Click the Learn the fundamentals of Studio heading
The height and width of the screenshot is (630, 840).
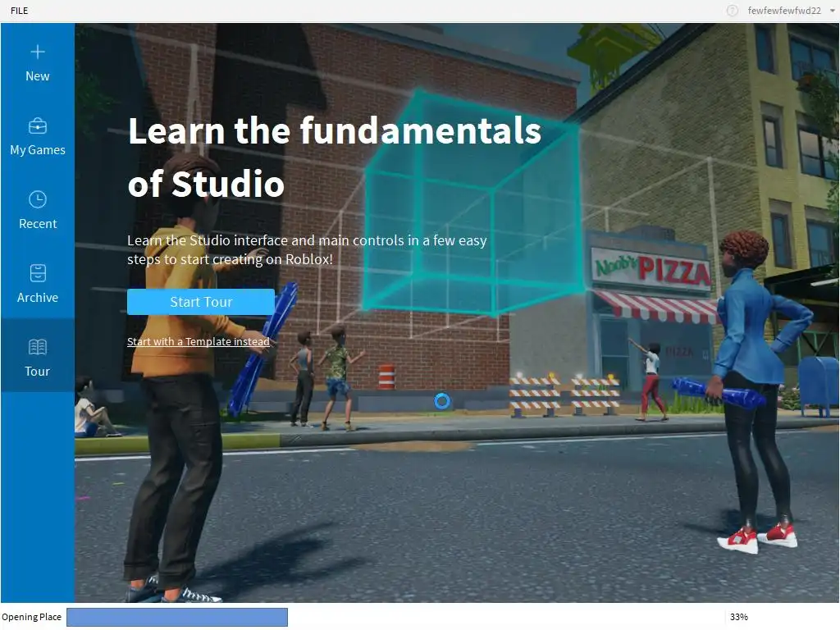335,157
